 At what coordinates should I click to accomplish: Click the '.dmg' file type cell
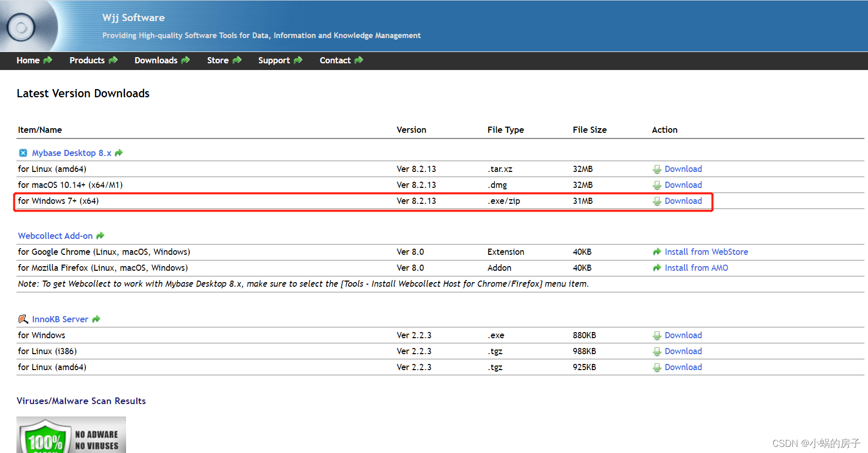[x=497, y=185]
